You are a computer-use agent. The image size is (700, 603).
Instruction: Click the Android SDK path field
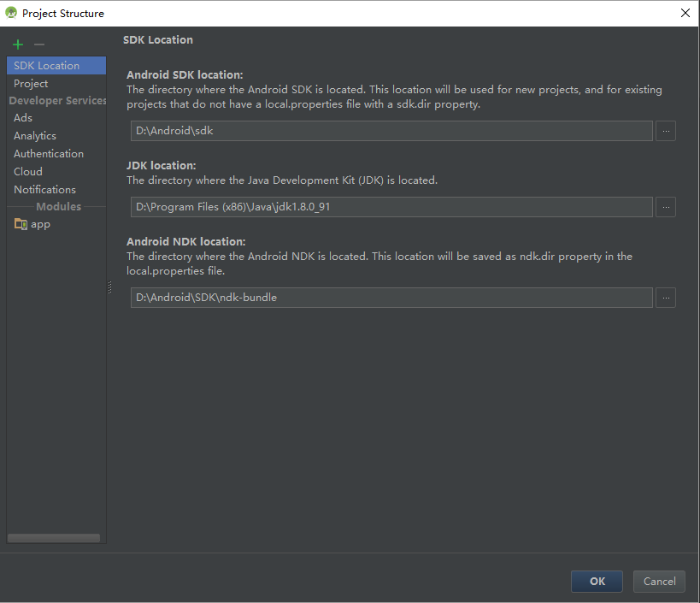(x=391, y=131)
